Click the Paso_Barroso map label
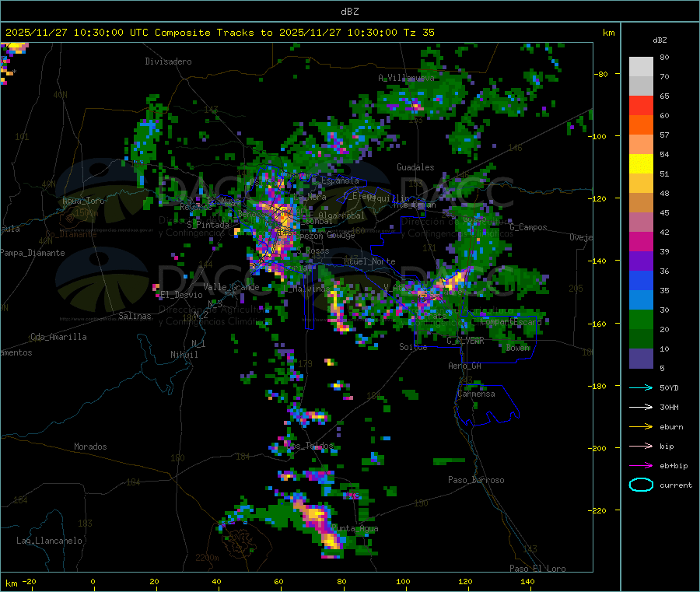 [x=476, y=480]
